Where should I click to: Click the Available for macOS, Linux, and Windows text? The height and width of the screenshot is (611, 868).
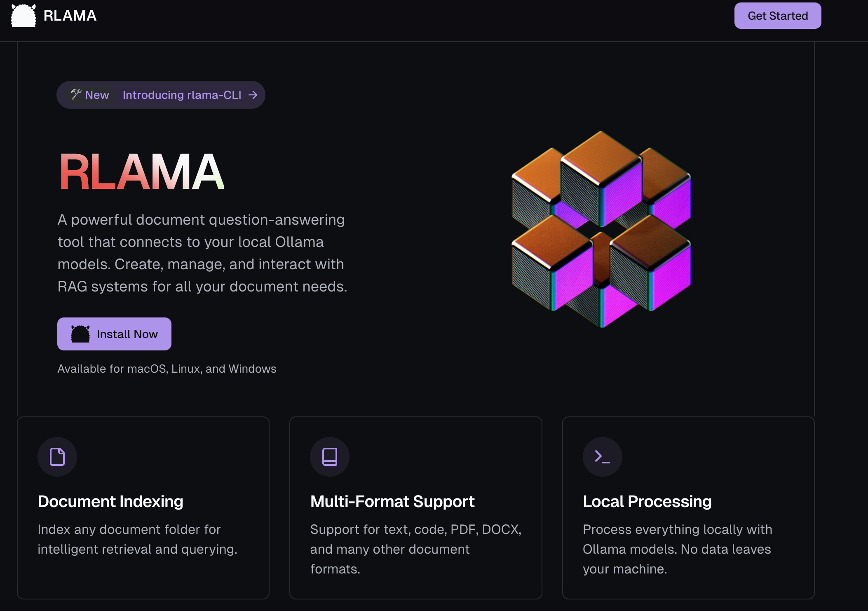[x=167, y=369]
